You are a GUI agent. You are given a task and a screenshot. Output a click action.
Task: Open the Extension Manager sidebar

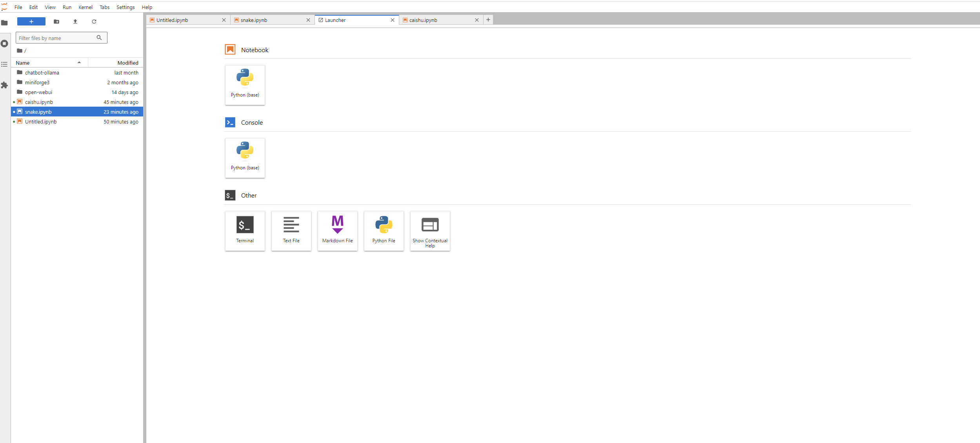pyautogui.click(x=5, y=85)
